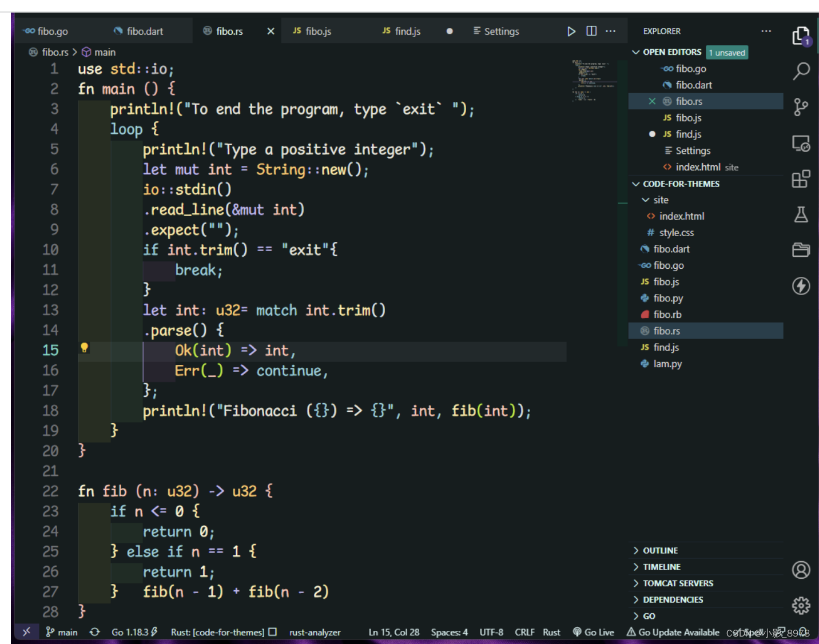
Task: Select fibo.py in the explorer
Action: 667,298
